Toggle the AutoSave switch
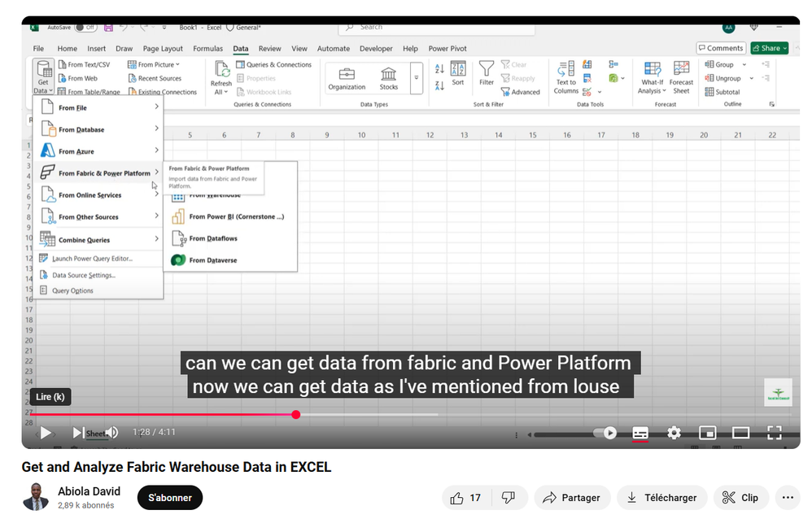812x519 pixels. click(x=85, y=27)
